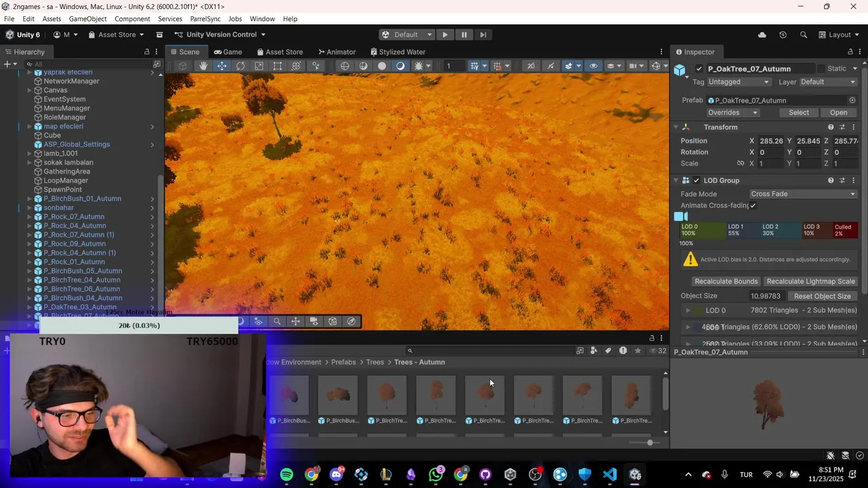Viewport: 868px width, 488px height.
Task: Click the Project search by label icon
Action: tap(608, 350)
